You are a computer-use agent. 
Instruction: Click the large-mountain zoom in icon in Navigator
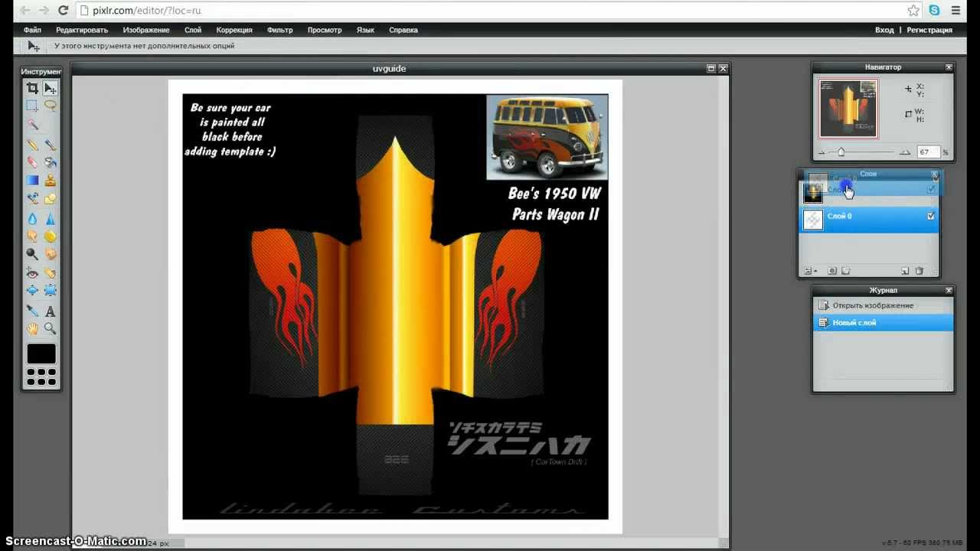[x=905, y=152]
